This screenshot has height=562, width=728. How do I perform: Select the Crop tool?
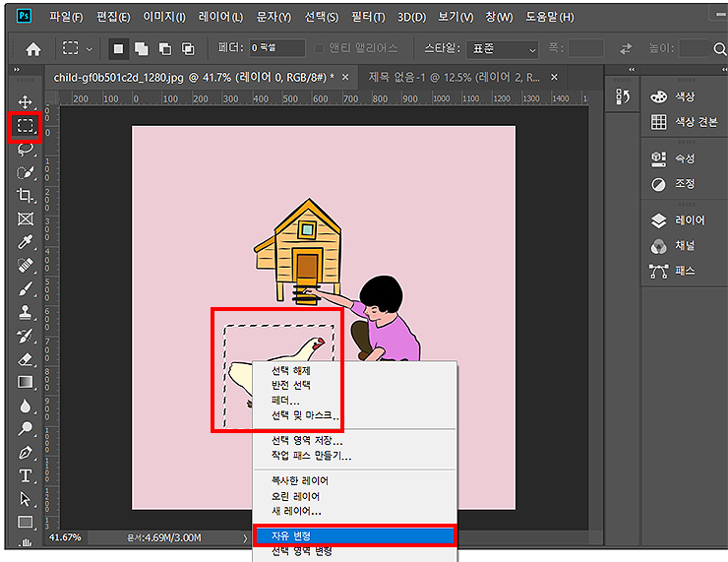(25, 196)
